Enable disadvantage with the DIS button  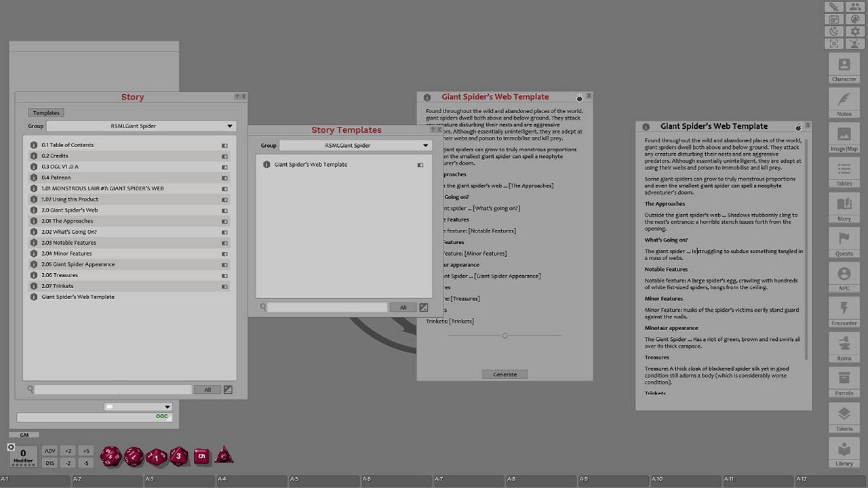(50, 462)
